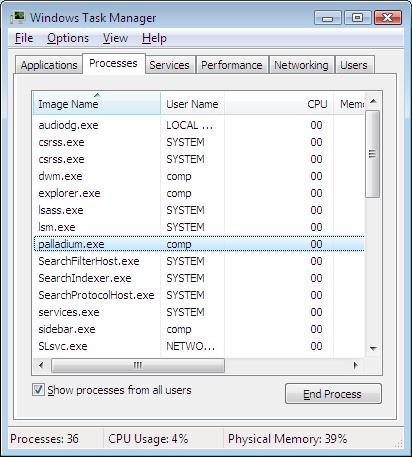Switch to the Performance tab
Image resolution: width=412 pixels, height=457 pixels.
click(232, 65)
